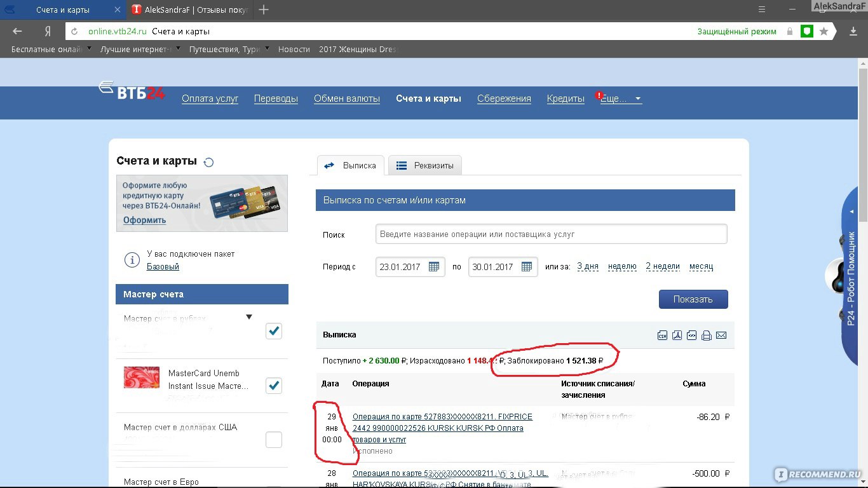Click the Период с start date field
Image resolution: width=868 pixels, height=488 pixels.
click(410, 267)
